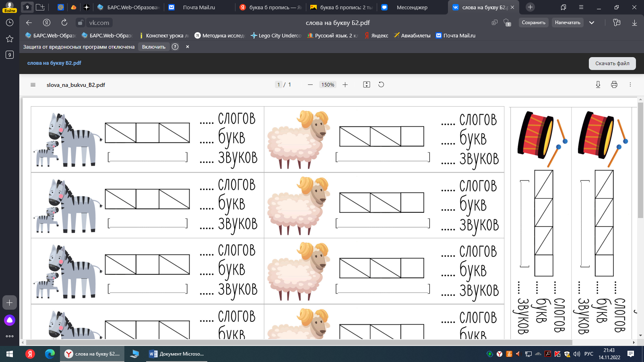Click the PDF page number field
This screenshot has height=362, width=644.
[x=279, y=84]
